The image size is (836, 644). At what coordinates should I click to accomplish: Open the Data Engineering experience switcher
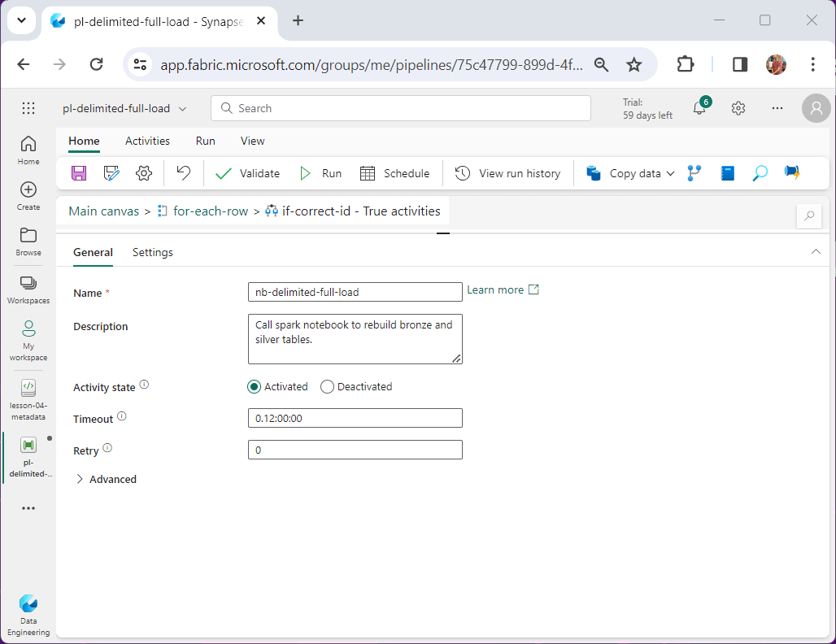(x=28, y=616)
